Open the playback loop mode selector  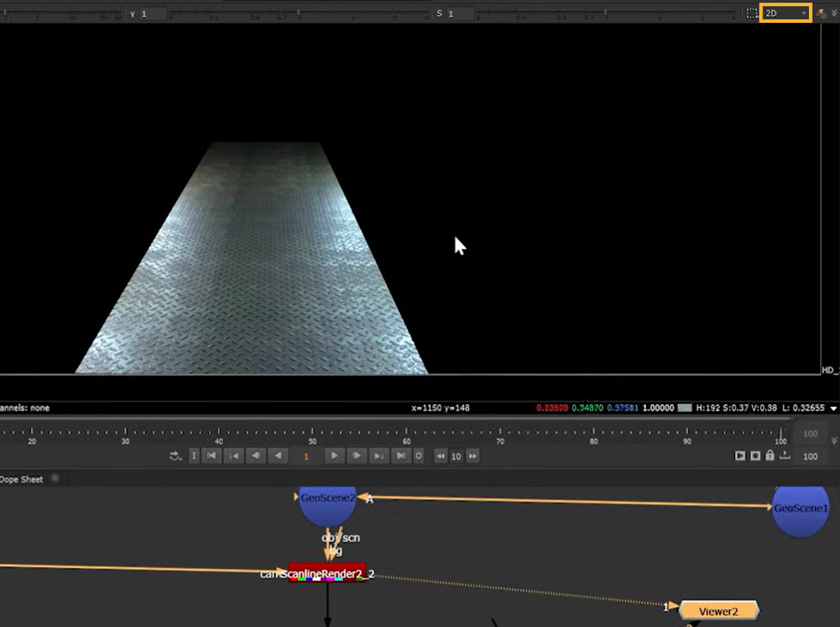coord(175,456)
